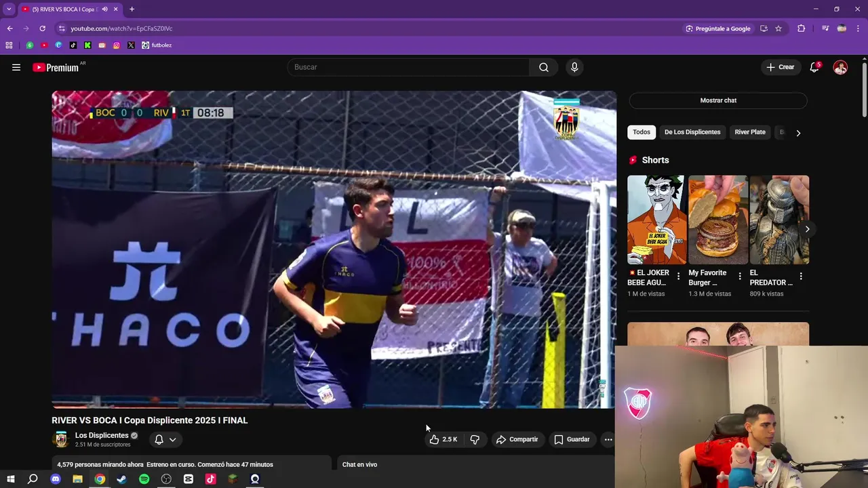Show more filter chips with right arrow
This screenshot has width=868, height=488.
(x=798, y=133)
